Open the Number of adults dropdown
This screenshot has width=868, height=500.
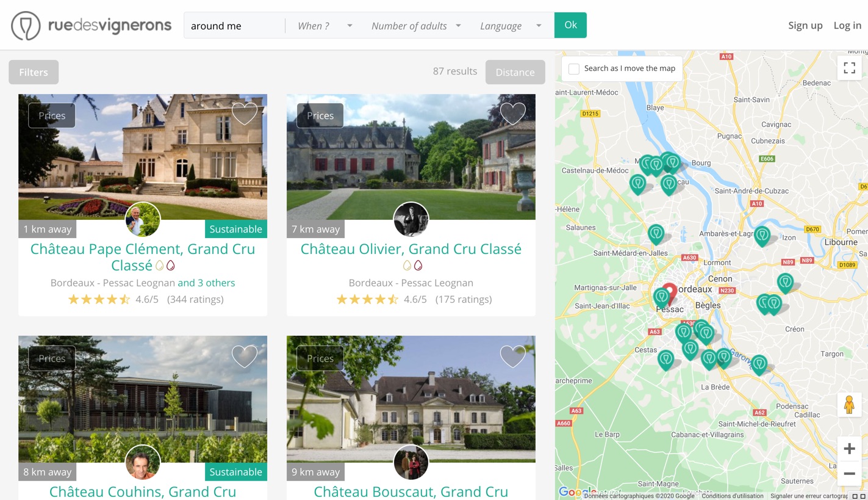pos(416,26)
